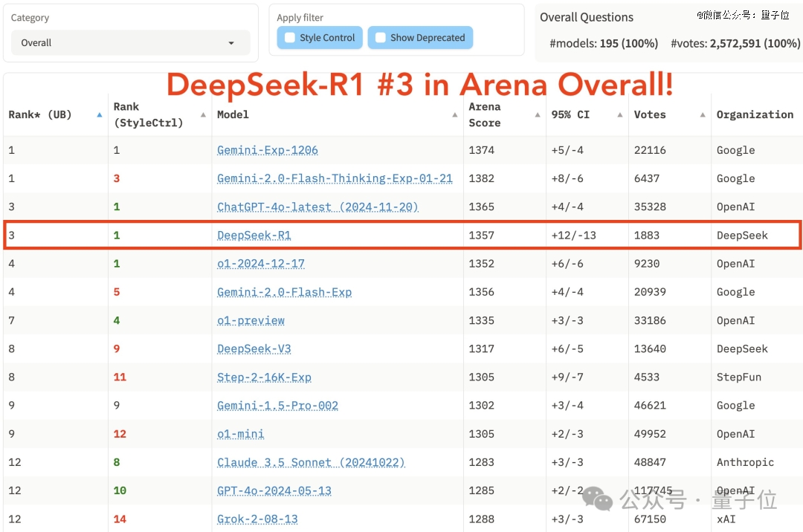803x532 pixels.
Task: Click the votes value 48847
Action: 650,462
